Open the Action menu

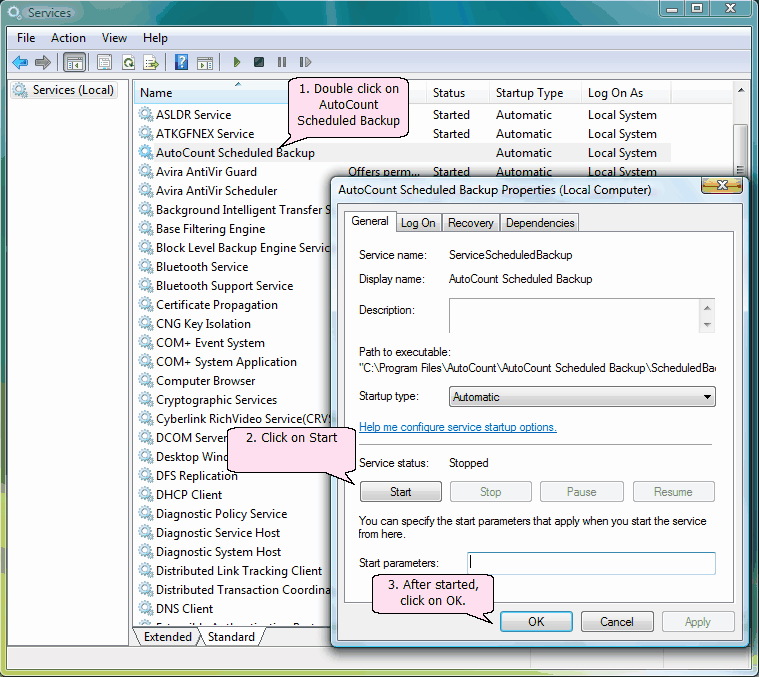[68, 38]
